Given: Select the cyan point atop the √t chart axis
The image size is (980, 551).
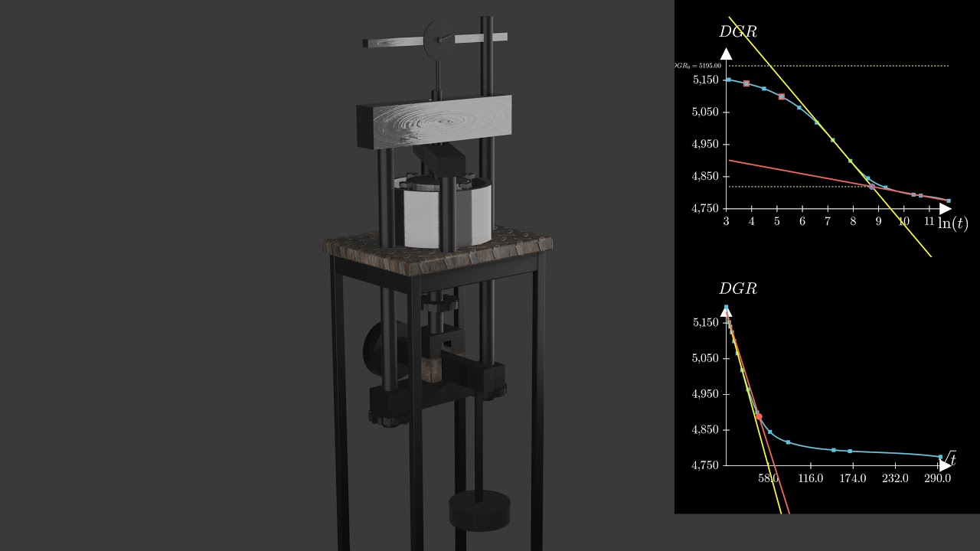Looking at the screenshot, I should click(726, 308).
